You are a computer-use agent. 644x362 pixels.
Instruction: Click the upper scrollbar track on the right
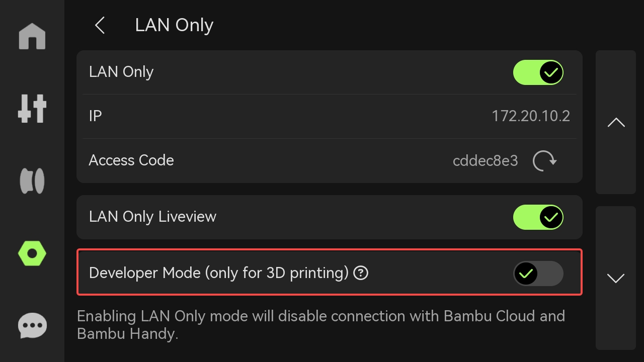(615, 122)
